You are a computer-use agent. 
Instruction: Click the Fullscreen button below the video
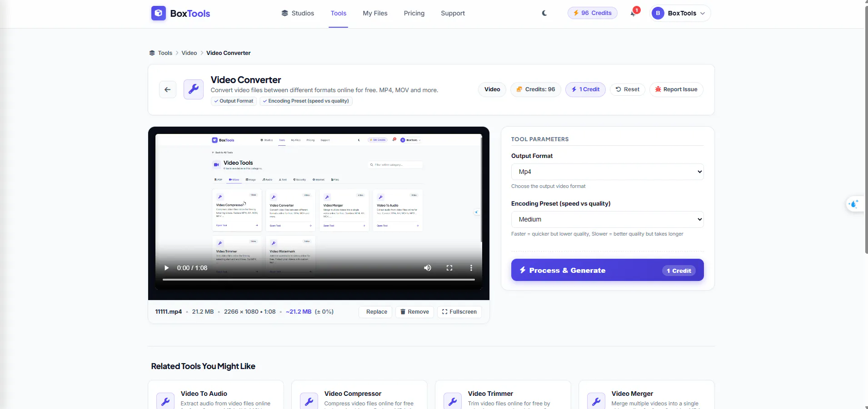tap(459, 312)
